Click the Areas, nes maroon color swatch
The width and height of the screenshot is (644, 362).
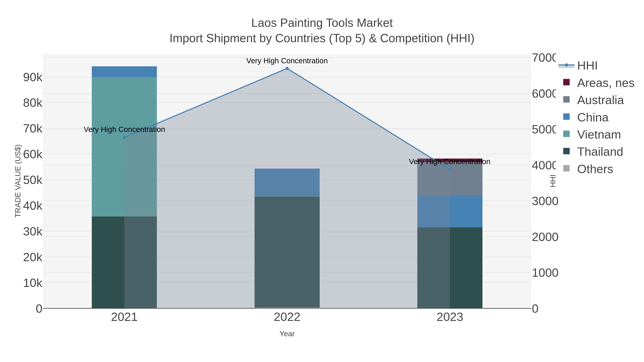coord(567,82)
